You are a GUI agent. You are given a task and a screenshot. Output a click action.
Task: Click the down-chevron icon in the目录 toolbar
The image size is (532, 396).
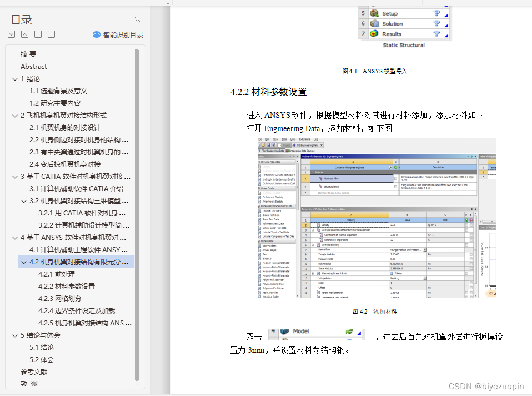(x=11, y=34)
